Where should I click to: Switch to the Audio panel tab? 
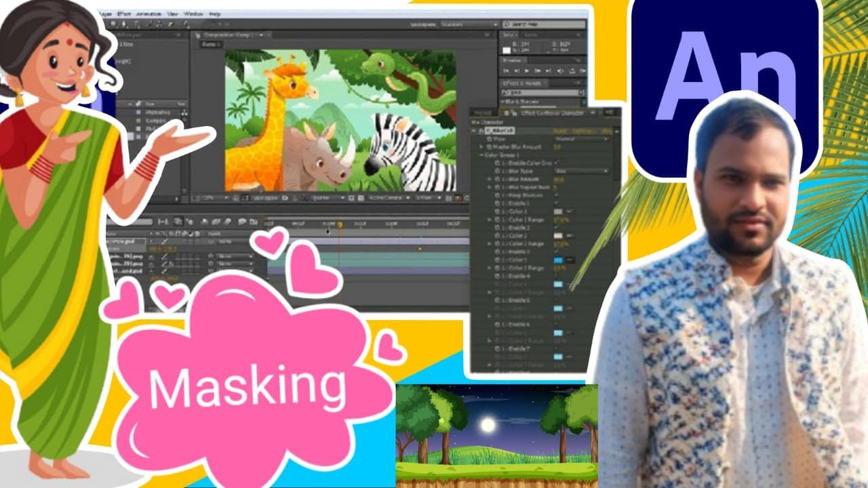coord(530,35)
